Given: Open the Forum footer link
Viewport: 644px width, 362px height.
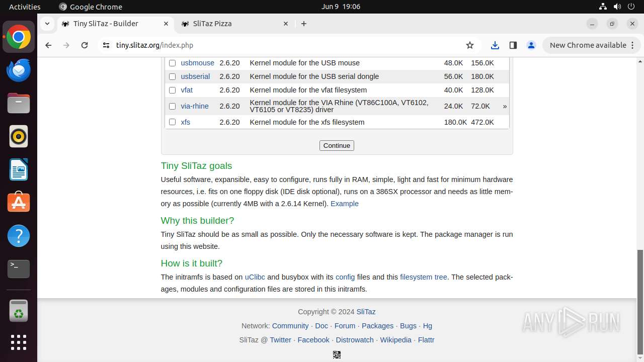Looking at the screenshot, I should click(345, 326).
